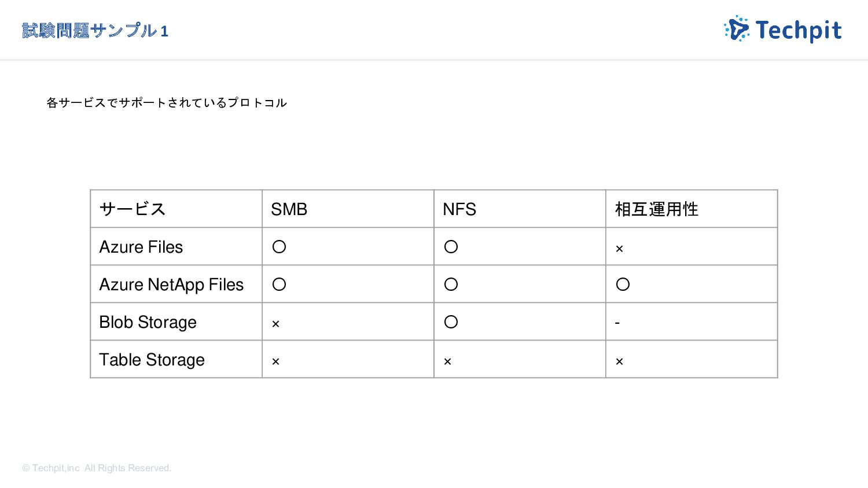The width and height of the screenshot is (868, 488).
Task: Click the Azure Files row label
Action: point(141,247)
